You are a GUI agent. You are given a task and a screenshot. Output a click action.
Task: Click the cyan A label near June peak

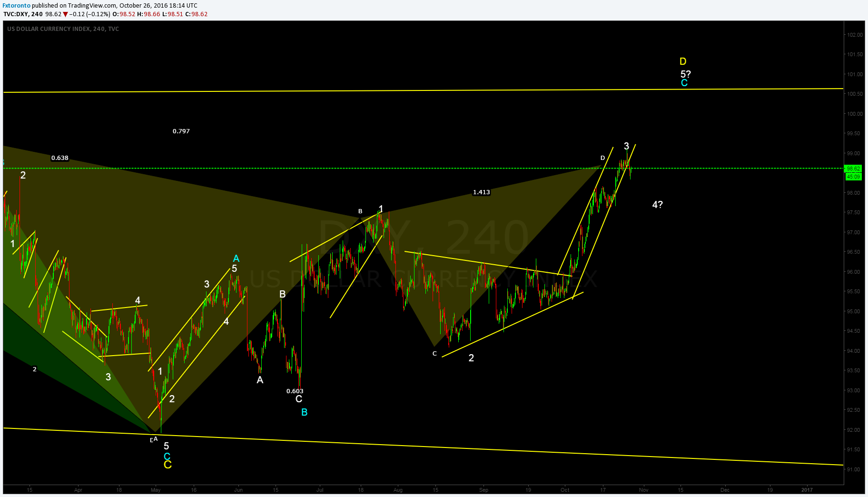tap(236, 258)
